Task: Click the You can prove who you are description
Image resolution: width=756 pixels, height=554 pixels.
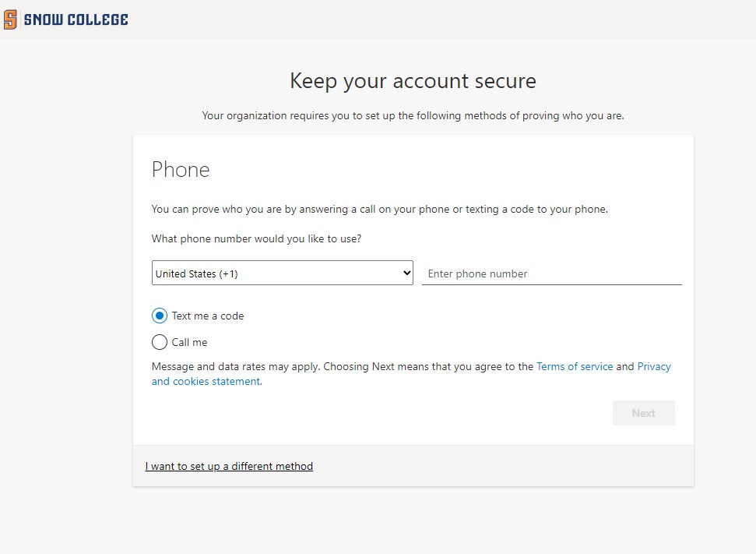Action: click(379, 209)
